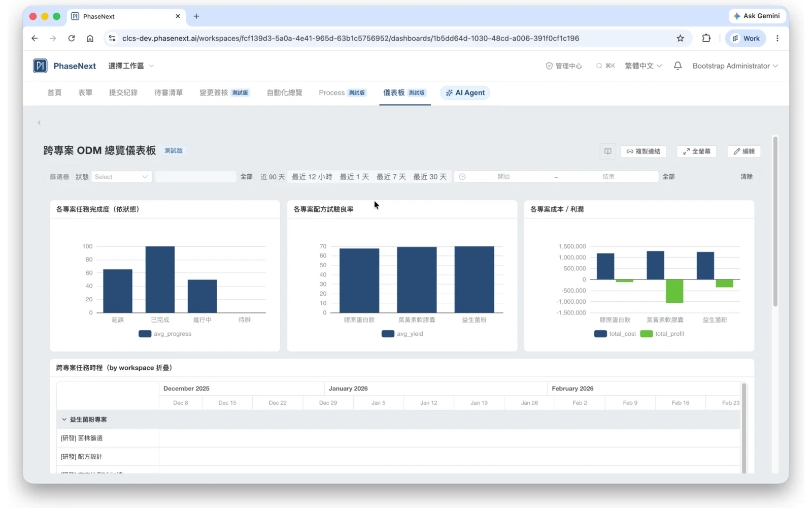Click the back chevron above dashboard title
The width and height of the screenshot is (812, 508).
(x=39, y=122)
